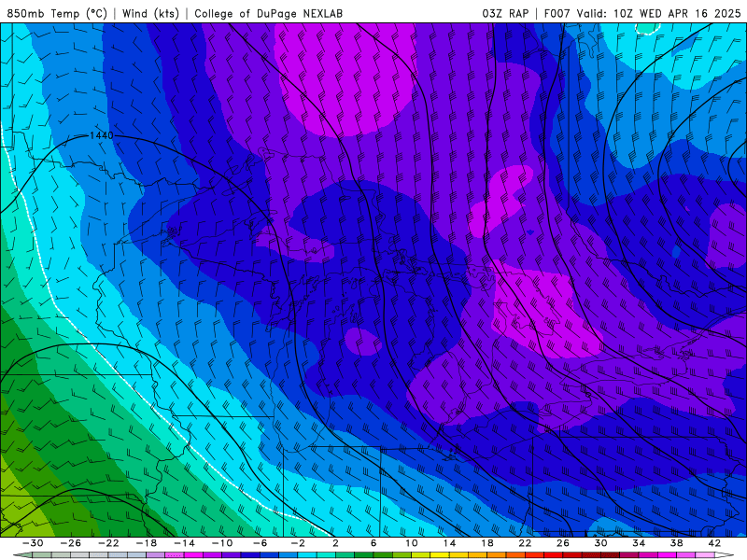Click the "Valid: 10Z WED APR 16 2025" text
Screen dimensions: 747x560
[x=659, y=13]
